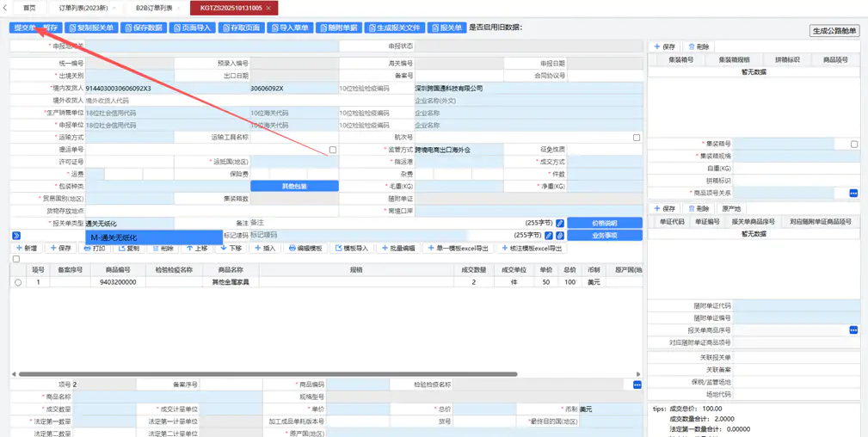Click 新增 in the goods list toolbar
The height and width of the screenshot is (437, 868).
pos(27,248)
